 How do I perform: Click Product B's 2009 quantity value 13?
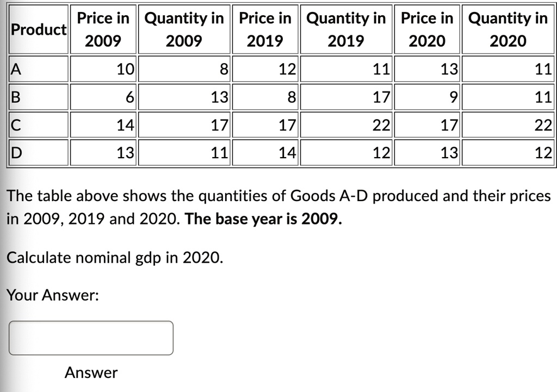[x=220, y=97]
